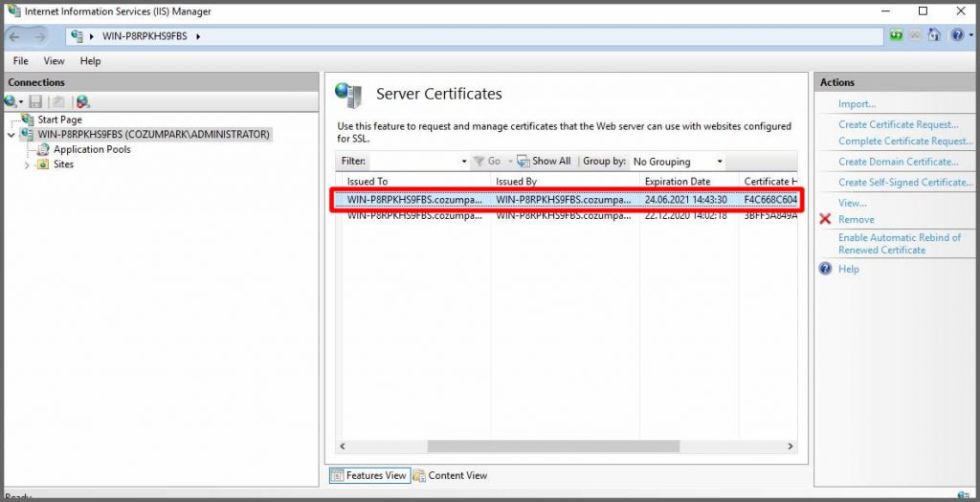Switch to the Content View tab
The height and width of the screenshot is (502, 980).
[450, 475]
